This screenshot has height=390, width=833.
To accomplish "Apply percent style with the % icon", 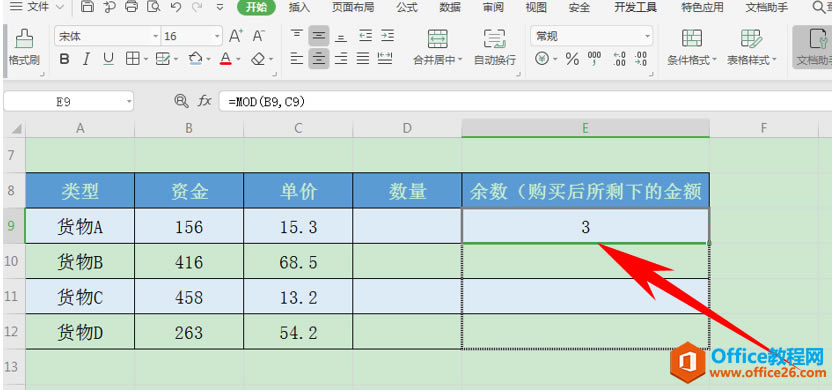I will 572,59.
